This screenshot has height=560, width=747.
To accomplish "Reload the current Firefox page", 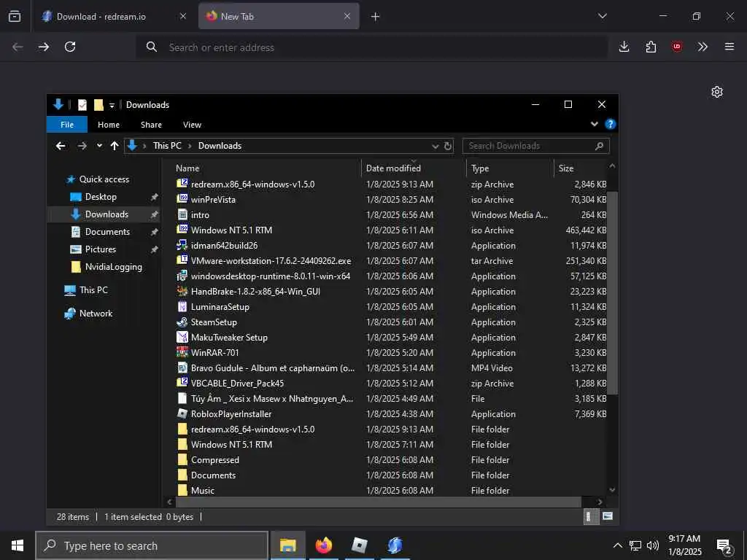I will (x=70, y=47).
